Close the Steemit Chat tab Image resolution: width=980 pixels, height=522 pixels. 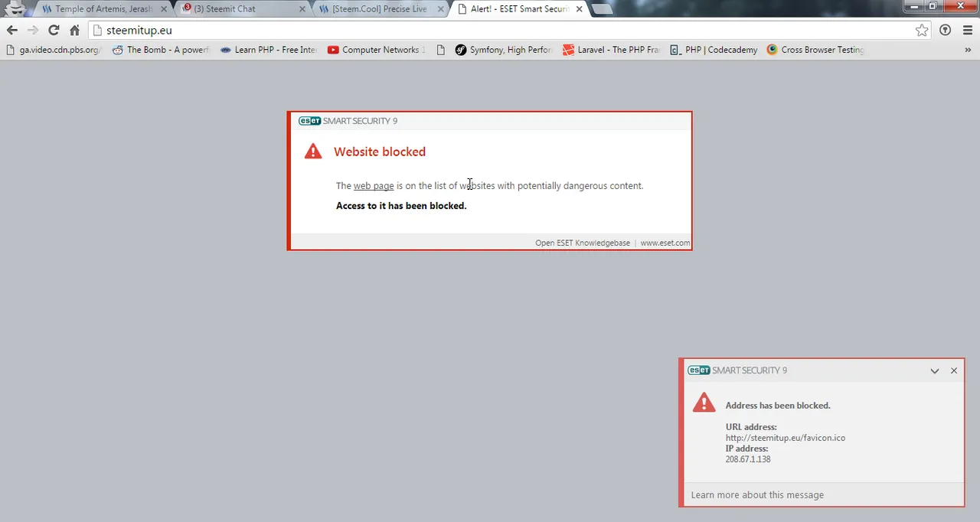point(302,9)
